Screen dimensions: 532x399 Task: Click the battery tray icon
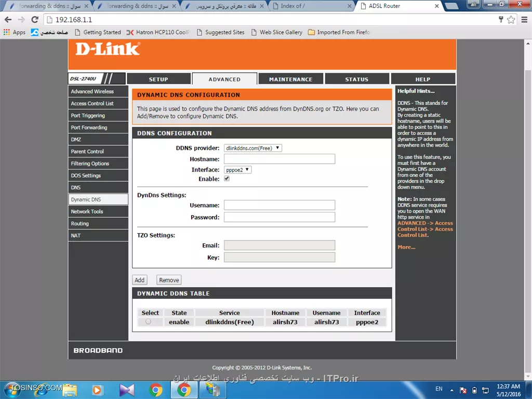tap(475, 390)
